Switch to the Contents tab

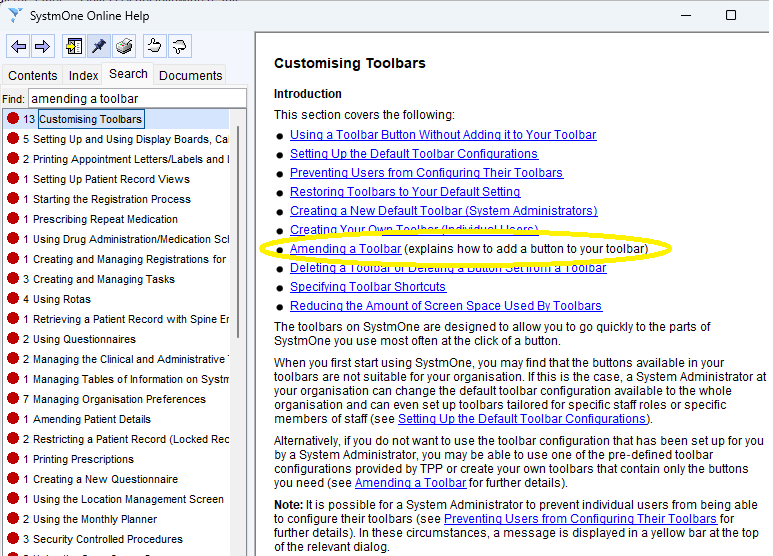33,75
